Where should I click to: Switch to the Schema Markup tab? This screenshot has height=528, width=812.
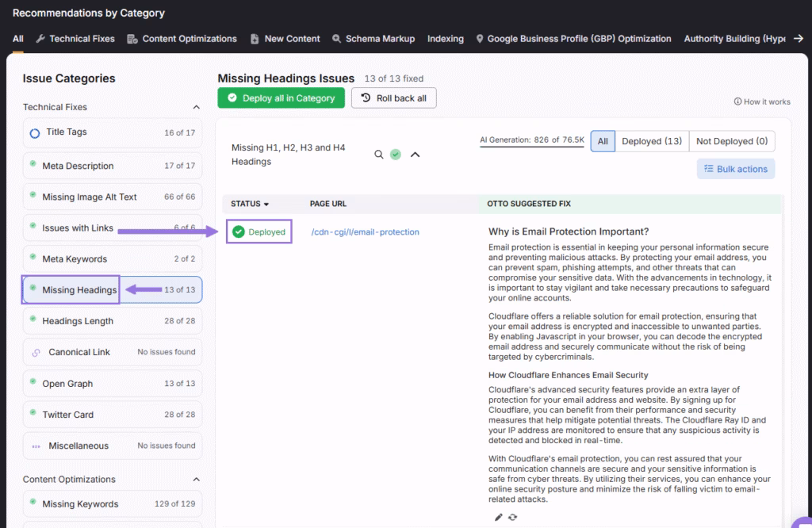(x=373, y=39)
